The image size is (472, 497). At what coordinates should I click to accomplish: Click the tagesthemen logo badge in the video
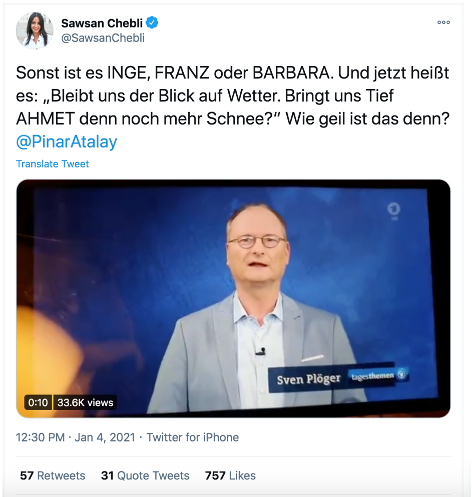(378, 375)
